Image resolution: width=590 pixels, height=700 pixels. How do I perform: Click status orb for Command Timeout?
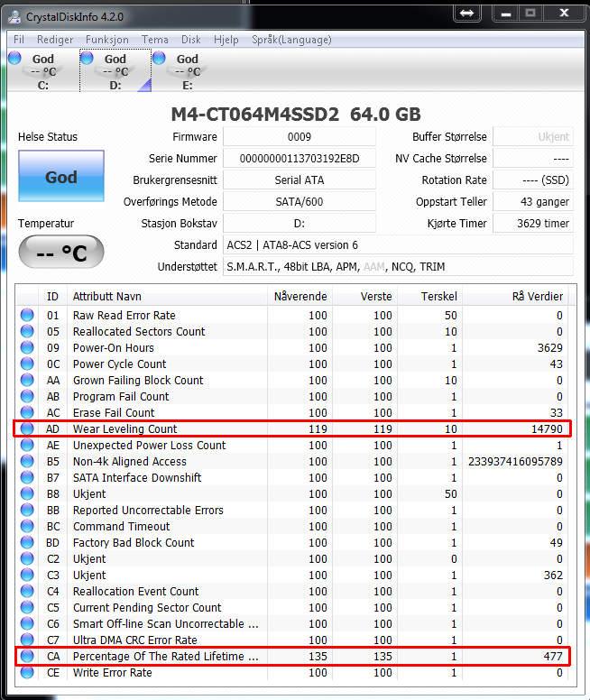click(x=27, y=526)
